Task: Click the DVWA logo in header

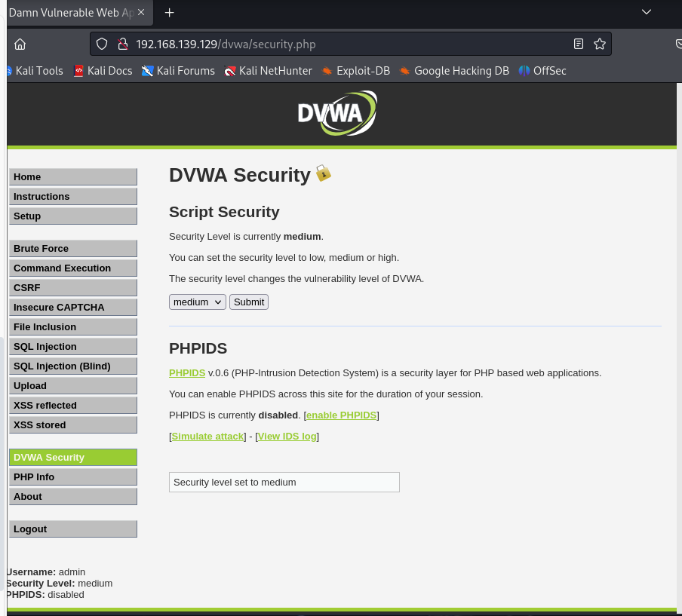Action: [337, 113]
